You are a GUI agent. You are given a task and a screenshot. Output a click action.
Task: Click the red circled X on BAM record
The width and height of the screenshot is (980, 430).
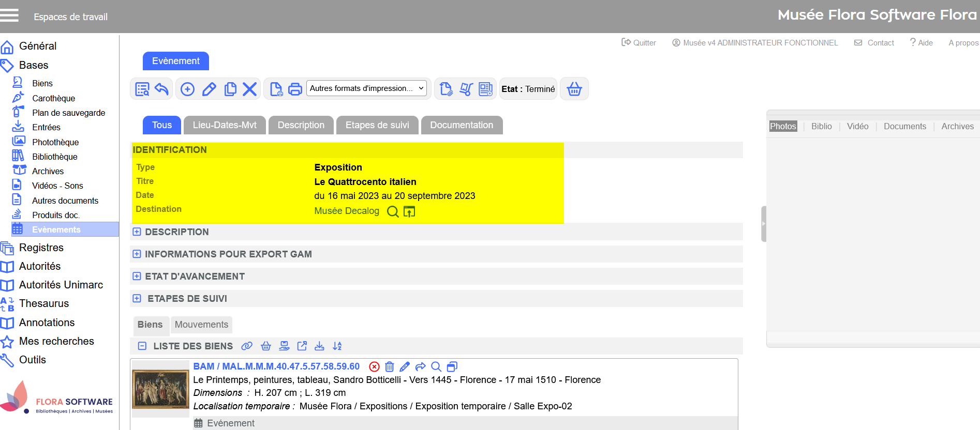point(374,366)
